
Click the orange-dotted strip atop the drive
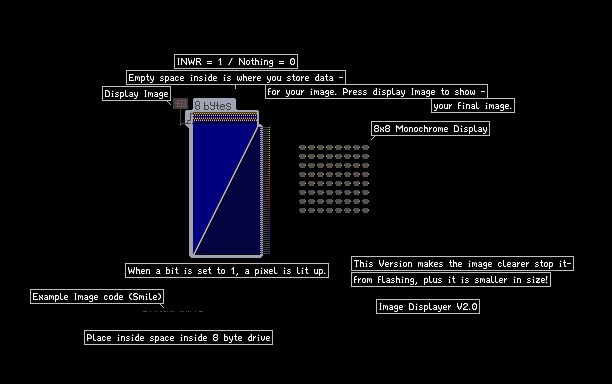point(225,117)
